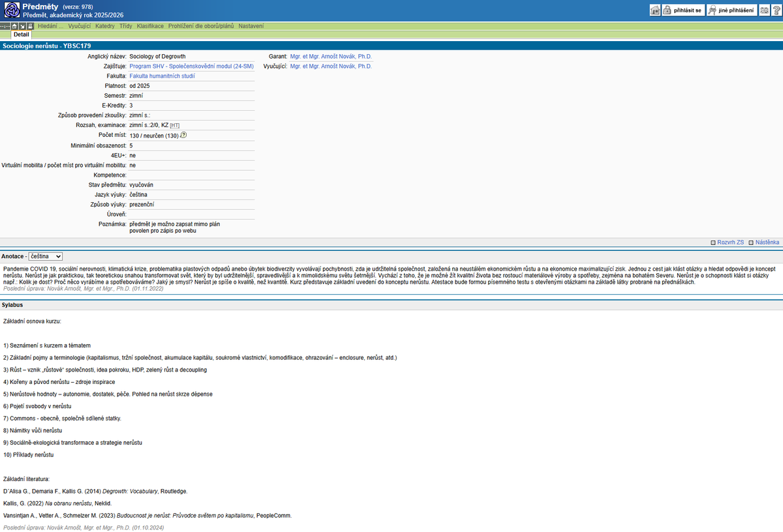Click the small square icon before Rozvrh ZS
Screen dimensions: 783x532
pyautogui.click(x=713, y=243)
